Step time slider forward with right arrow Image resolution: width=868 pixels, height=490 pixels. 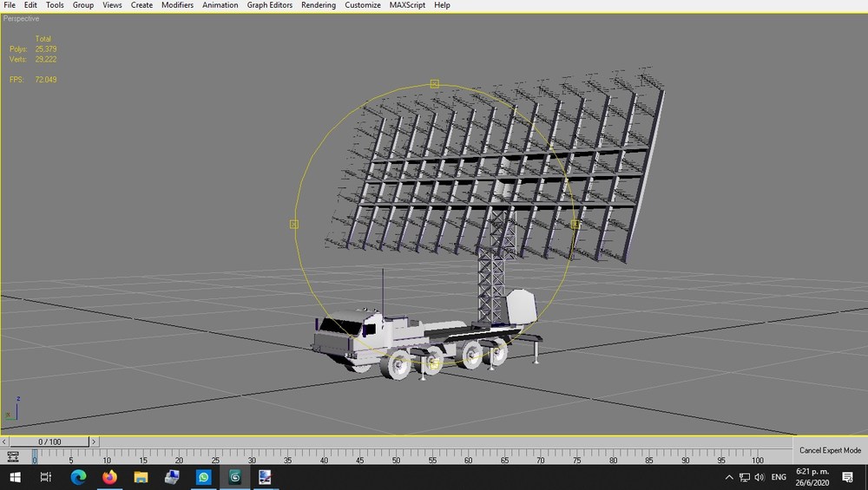pyautogui.click(x=94, y=441)
